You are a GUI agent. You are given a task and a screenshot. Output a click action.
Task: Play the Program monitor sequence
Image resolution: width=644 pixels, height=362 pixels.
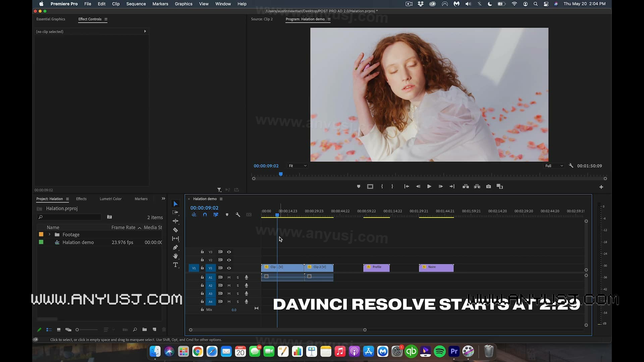click(x=429, y=186)
